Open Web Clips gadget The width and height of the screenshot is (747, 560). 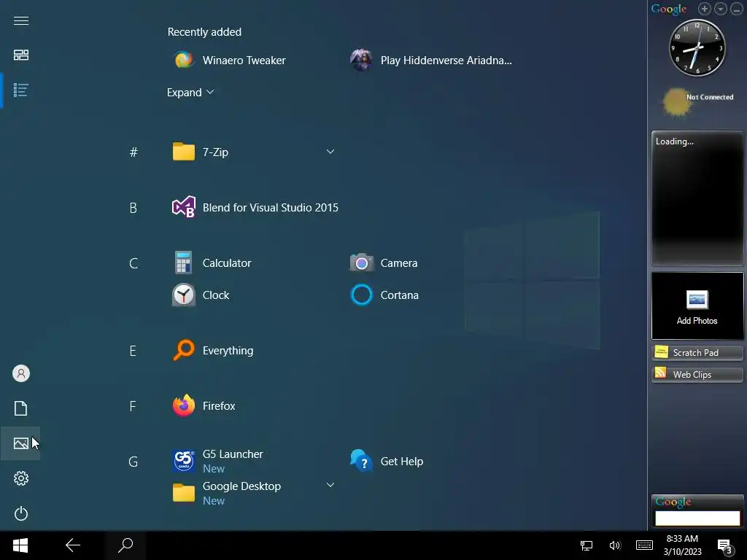[x=697, y=374]
